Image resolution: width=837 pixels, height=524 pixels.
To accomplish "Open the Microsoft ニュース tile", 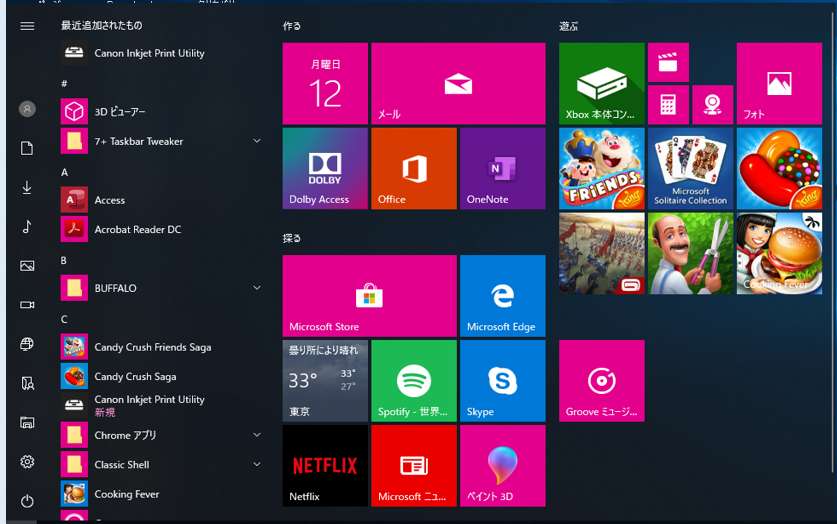I will tap(414, 466).
